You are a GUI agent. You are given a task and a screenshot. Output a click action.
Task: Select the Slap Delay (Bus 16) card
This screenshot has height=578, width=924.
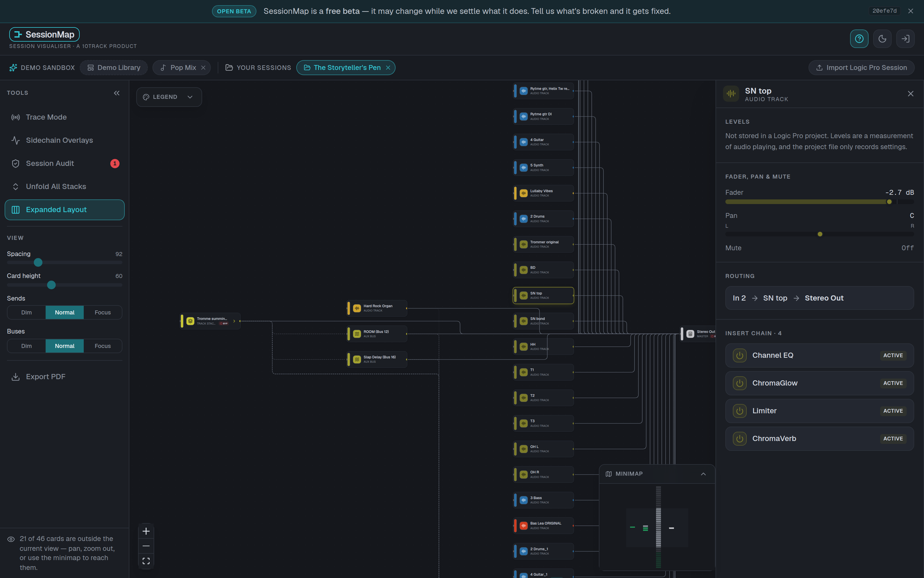(377, 360)
